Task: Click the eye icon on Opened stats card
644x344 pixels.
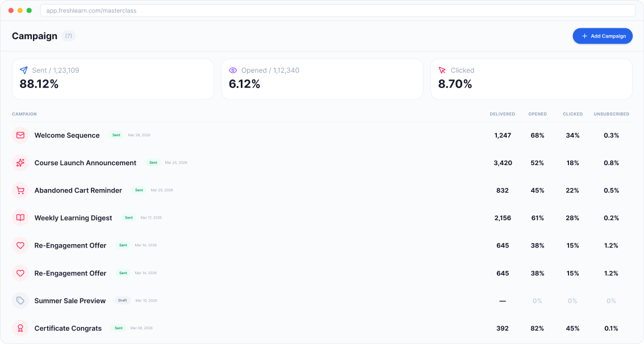Action: point(232,70)
